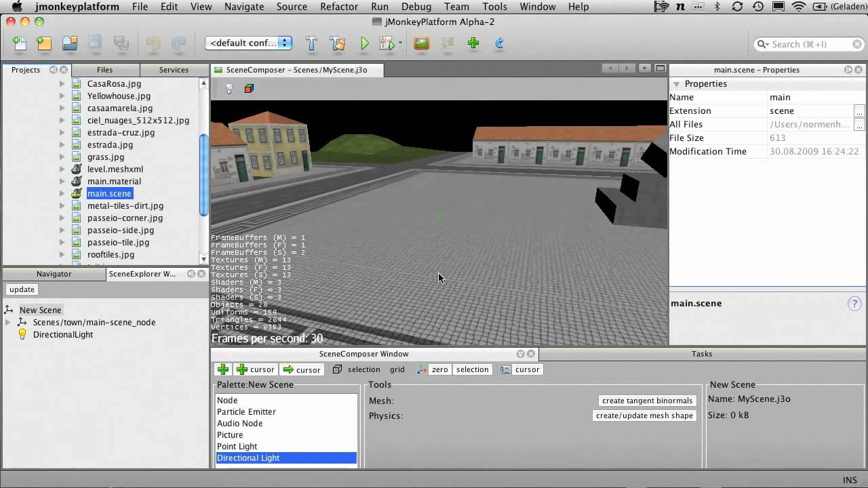The image size is (868, 488).
Task: Click the New File toolbar icon
Action: point(20,43)
